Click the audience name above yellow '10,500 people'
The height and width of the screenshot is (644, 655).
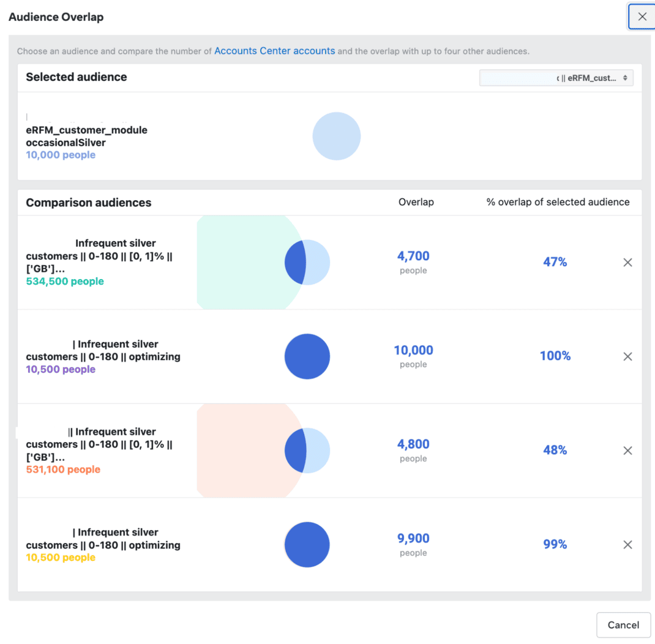coord(103,539)
